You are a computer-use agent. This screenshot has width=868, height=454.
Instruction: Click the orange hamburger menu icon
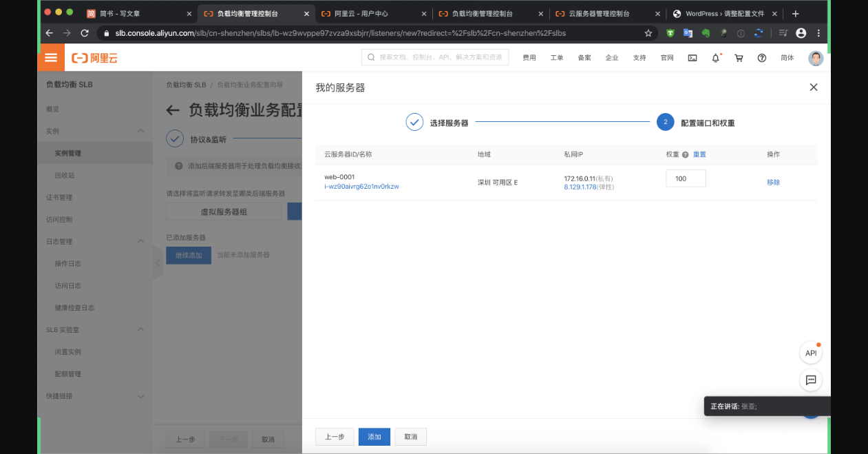50,58
